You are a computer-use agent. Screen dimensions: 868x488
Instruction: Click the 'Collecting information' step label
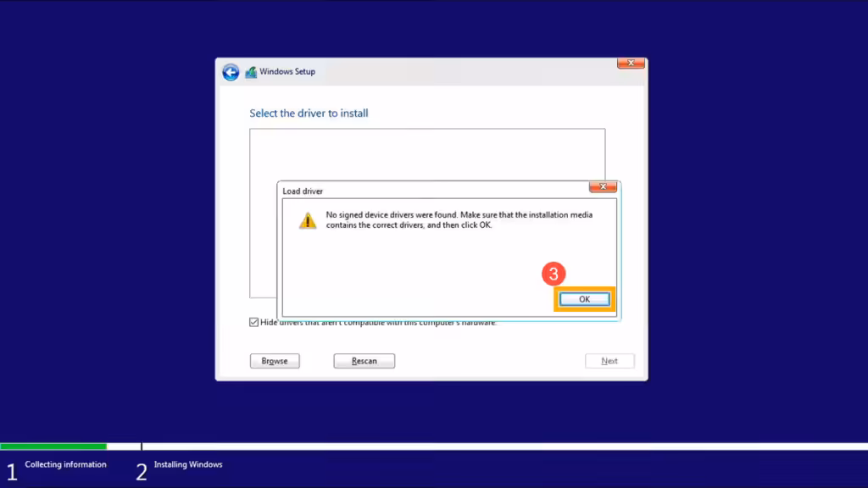[65, 464]
